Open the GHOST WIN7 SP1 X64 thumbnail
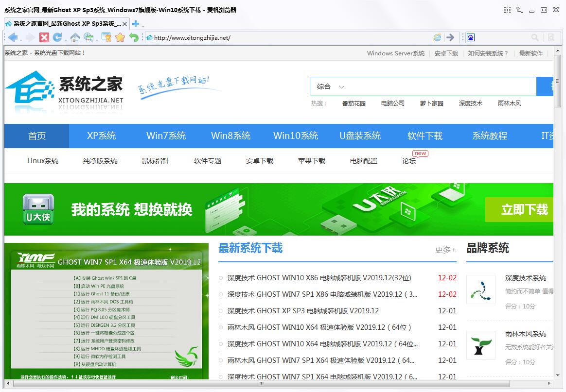566x392 pixels. click(106, 311)
